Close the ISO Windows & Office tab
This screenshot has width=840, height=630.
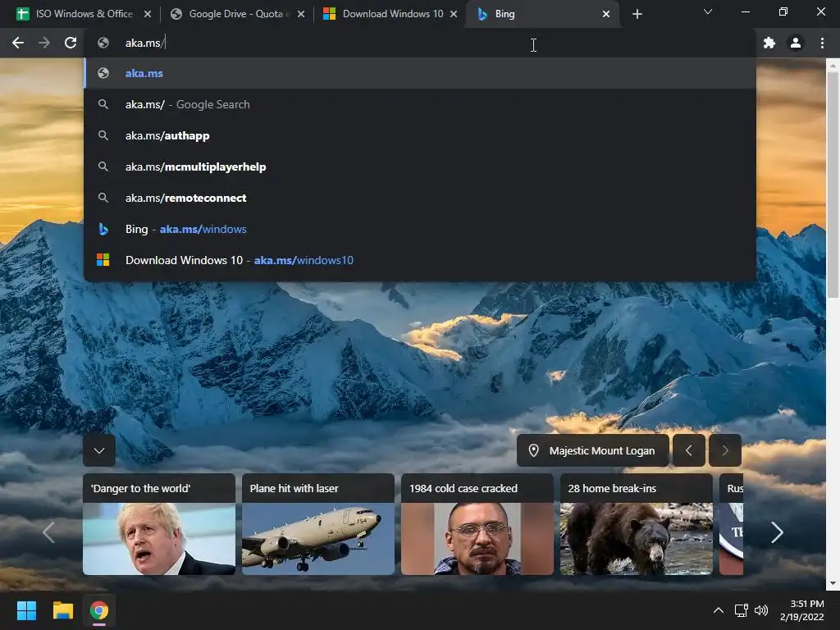pyautogui.click(x=148, y=15)
